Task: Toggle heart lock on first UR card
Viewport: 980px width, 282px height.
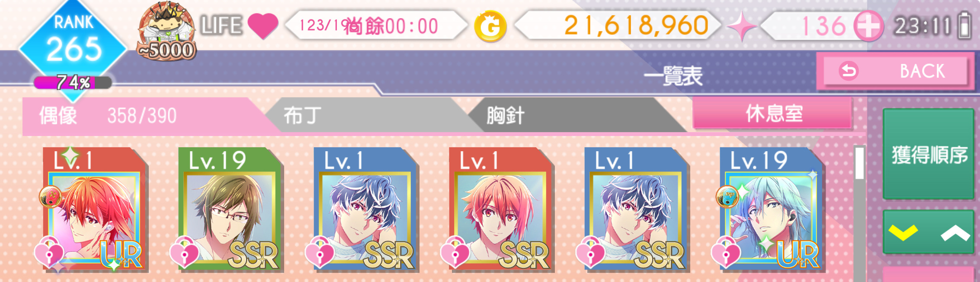Action: click(x=49, y=253)
